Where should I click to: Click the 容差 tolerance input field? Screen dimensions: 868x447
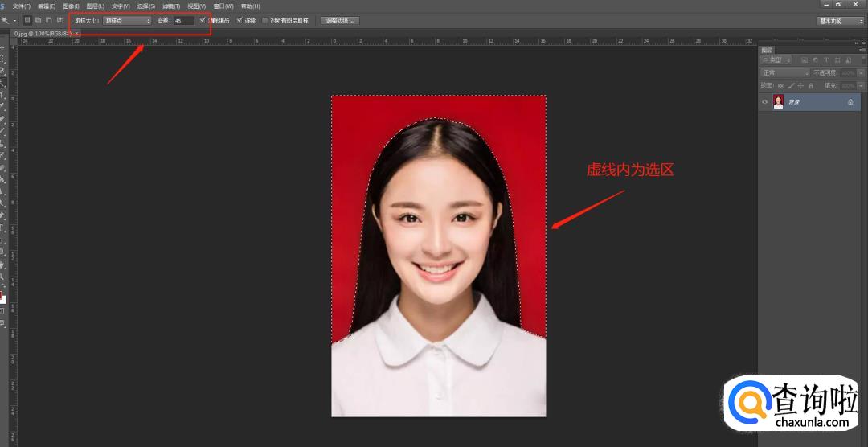click(183, 20)
